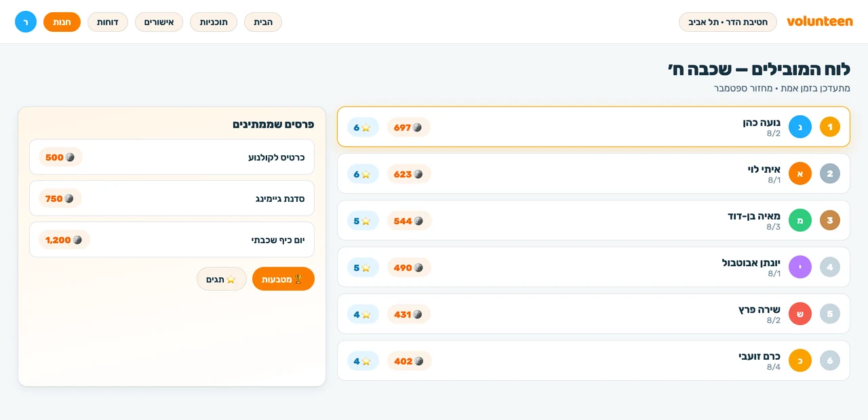Click כרם זועבי's yellow avatar

point(800,360)
